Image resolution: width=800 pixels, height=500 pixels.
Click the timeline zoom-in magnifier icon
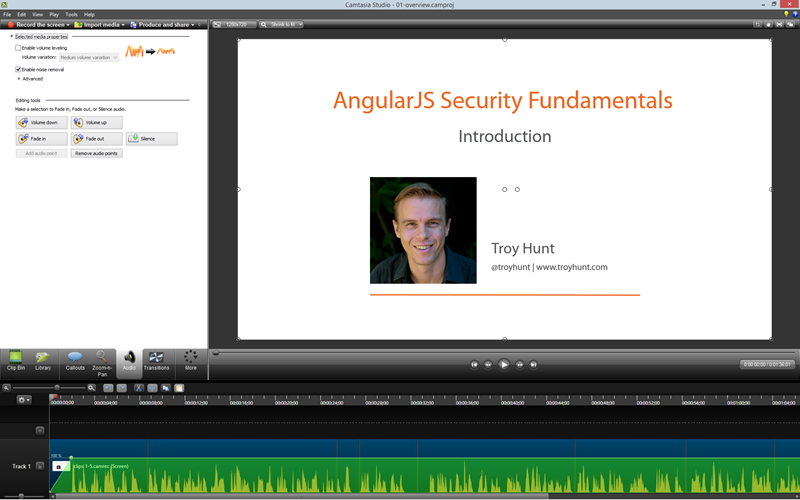tap(91, 388)
